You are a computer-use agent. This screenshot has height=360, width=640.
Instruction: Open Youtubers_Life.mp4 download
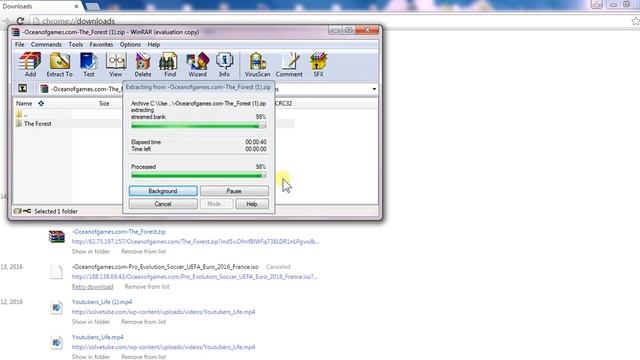click(97, 337)
